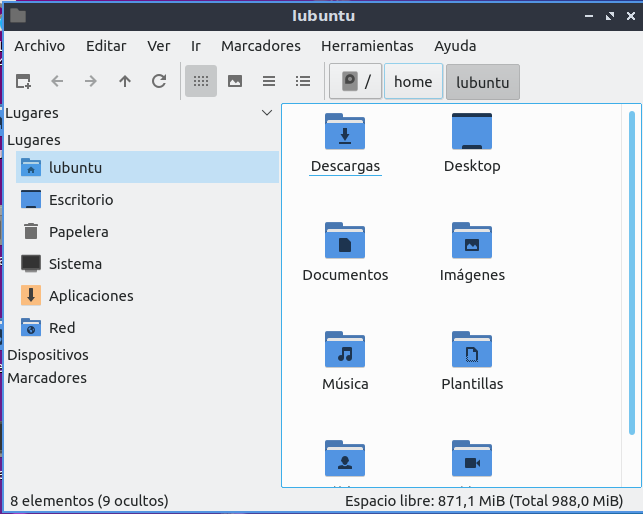Open the Archivo menu
Image resolution: width=643 pixels, height=514 pixels.
pyautogui.click(x=39, y=46)
